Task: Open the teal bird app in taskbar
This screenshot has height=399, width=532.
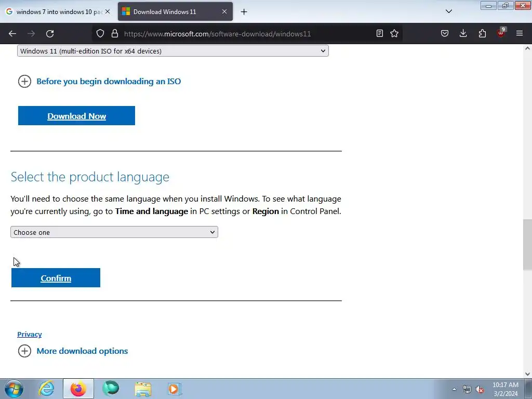Action: pos(111,389)
